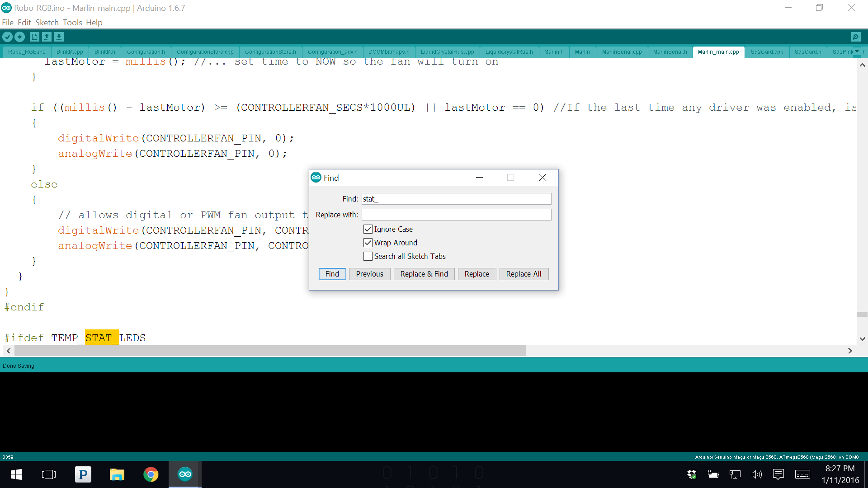This screenshot has height=488, width=868.
Task: Switch to the LiquidCrystalRus.cpp tab
Action: [448, 52]
